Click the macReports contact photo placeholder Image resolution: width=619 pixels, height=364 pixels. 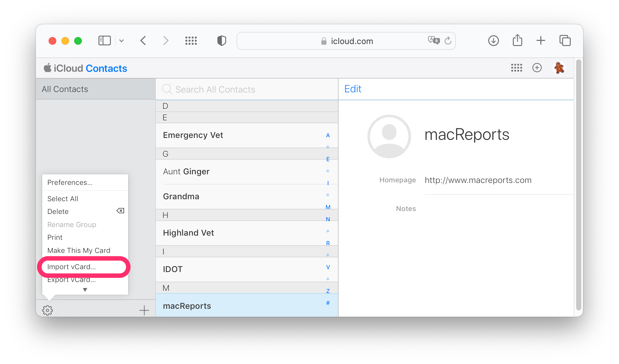(389, 136)
